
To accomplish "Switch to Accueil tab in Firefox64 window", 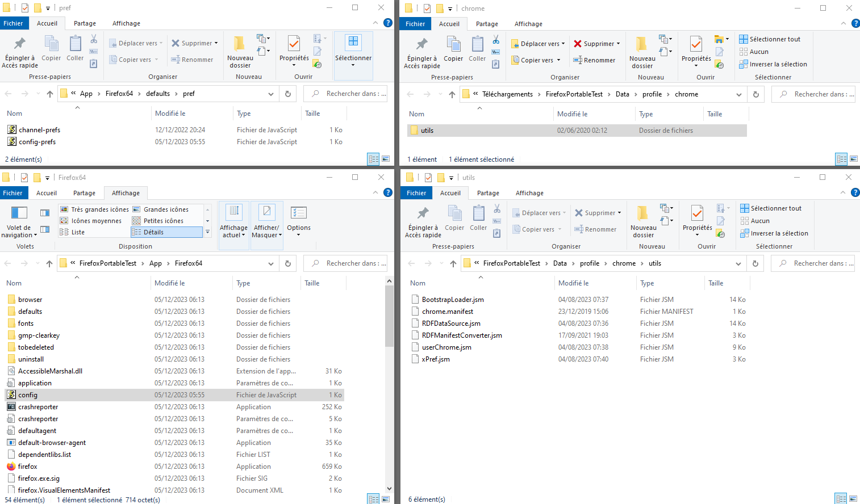I will (47, 193).
